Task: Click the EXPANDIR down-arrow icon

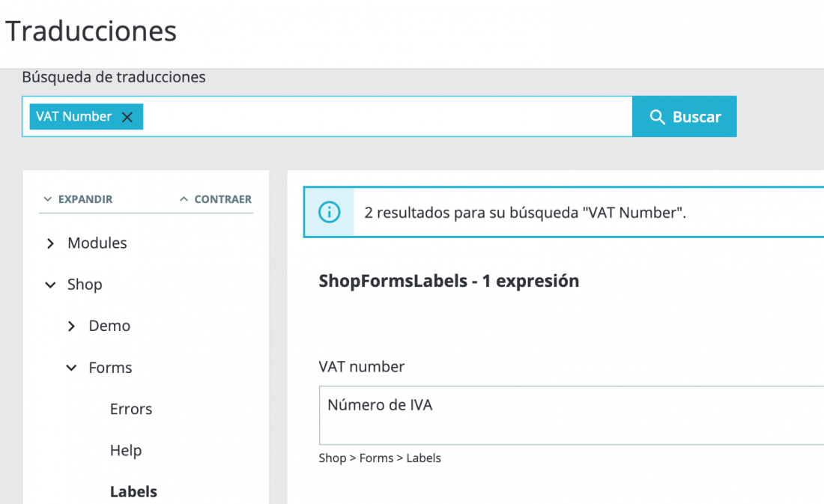Action: point(47,199)
